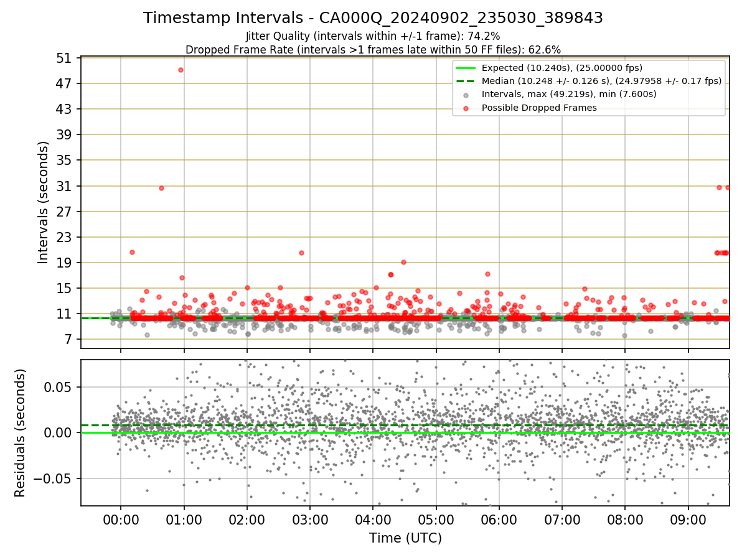Click the 'Residuals (seconds)' y-axis label
Viewport: 747px width, 560px height.
pyautogui.click(x=21, y=433)
